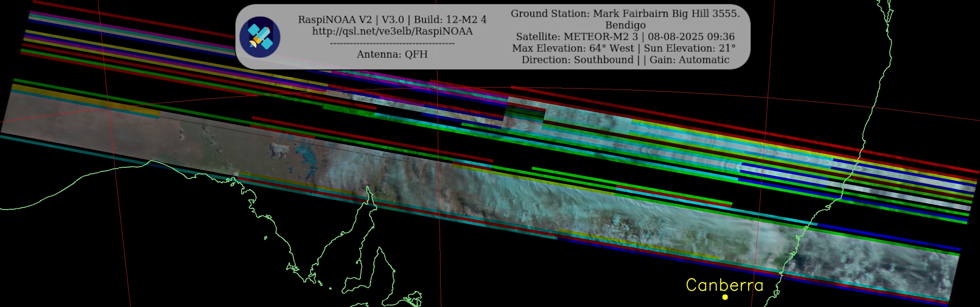Click the yellow Canberra marker dot

pos(725,297)
